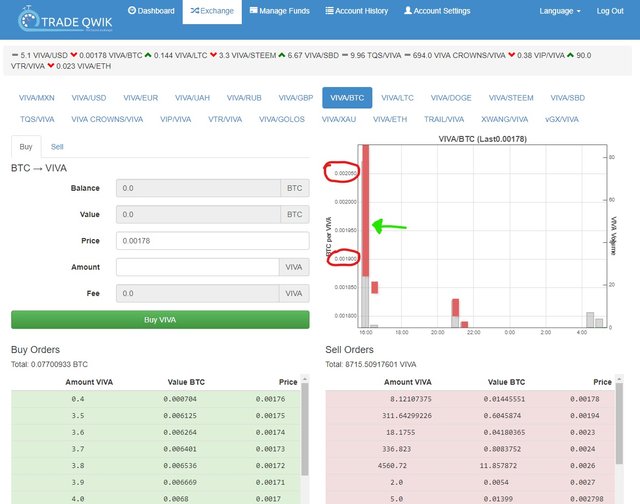Select the TRAIL/VIVA market
This screenshot has width=640, height=504.
point(444,119)
